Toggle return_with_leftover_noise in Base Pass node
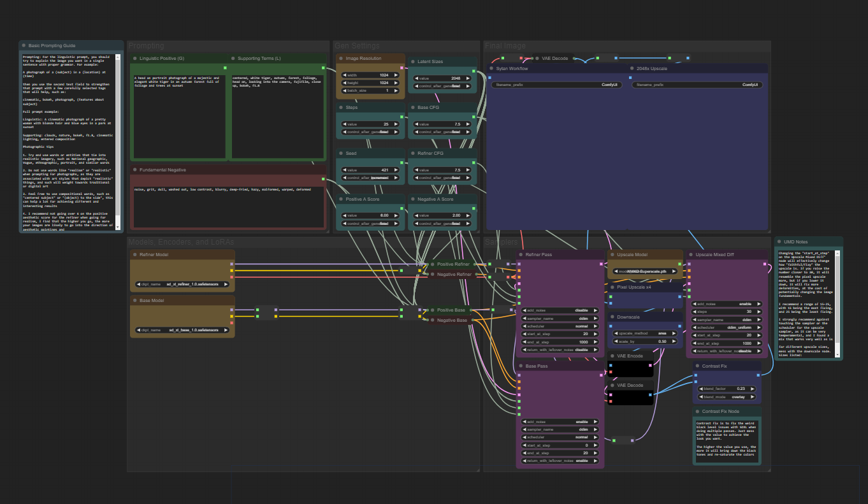The width and height of the screenshot is (868, 504). (560, 461)
